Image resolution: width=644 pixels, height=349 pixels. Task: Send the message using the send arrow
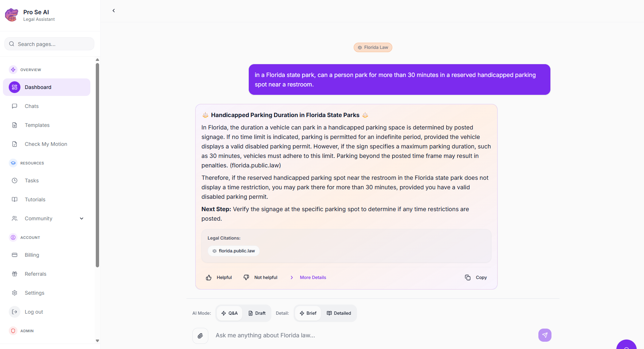pos(545,335)
